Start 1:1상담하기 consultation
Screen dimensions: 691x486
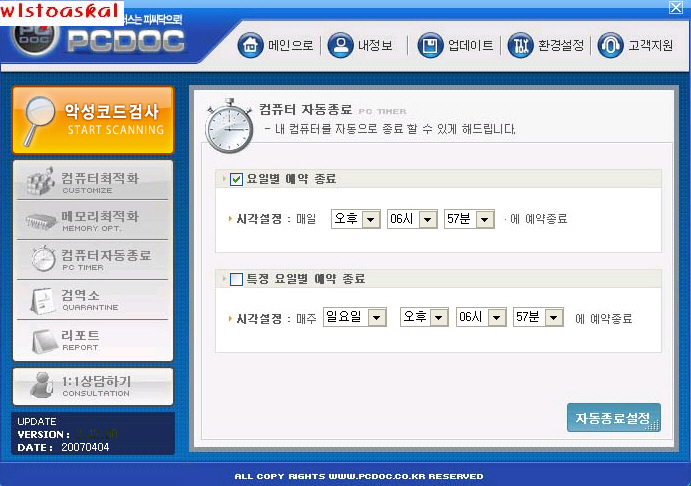(93, 386)
